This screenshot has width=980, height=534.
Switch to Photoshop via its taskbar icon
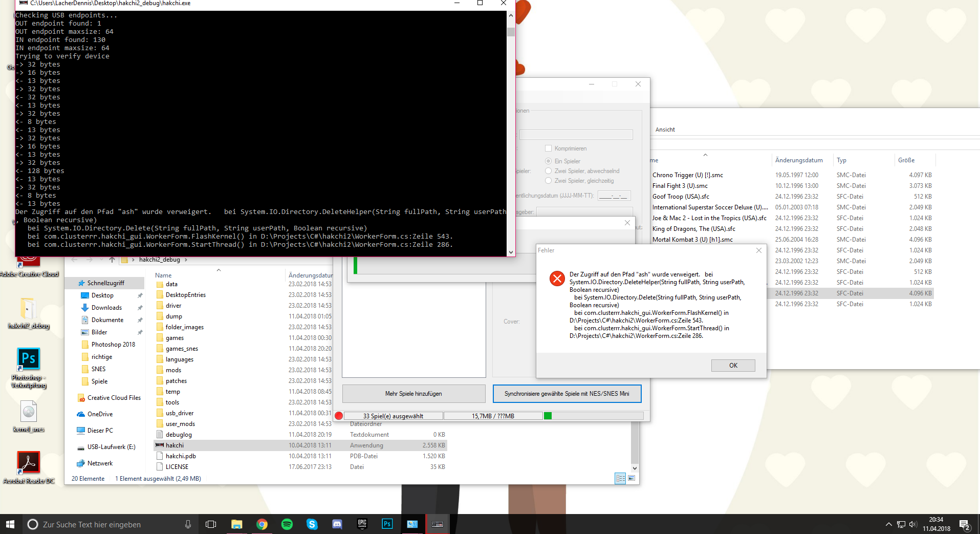point(387,524)
